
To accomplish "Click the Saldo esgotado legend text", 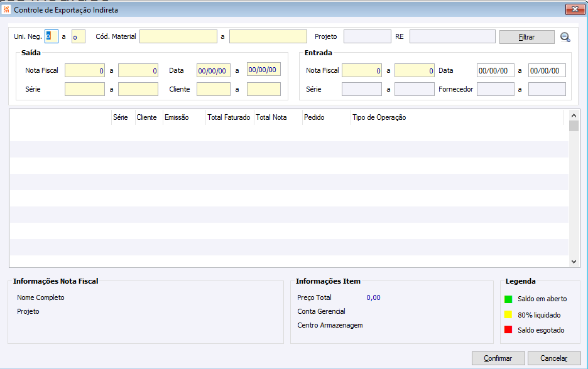I will pos(541,330).
